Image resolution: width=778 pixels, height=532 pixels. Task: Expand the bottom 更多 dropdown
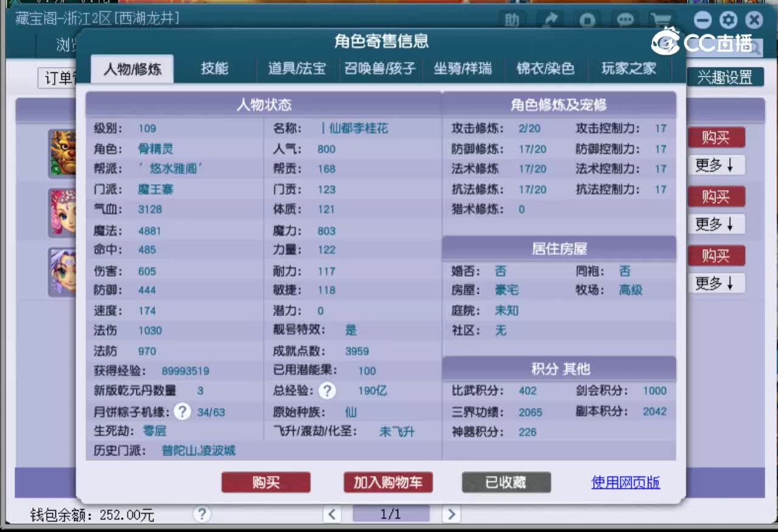[716, 283]
